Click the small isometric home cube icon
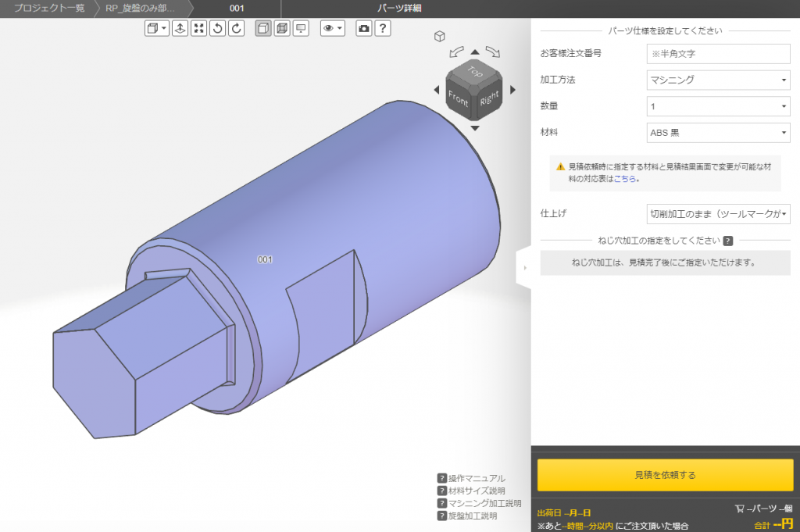The image size is (800, 532). 439,36
